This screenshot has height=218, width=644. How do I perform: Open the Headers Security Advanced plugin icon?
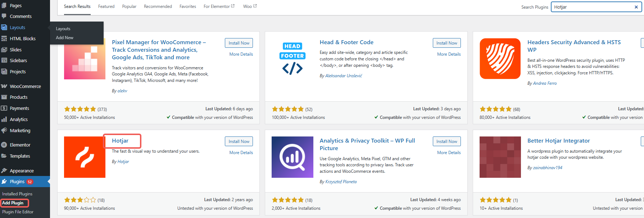point(500,59)
